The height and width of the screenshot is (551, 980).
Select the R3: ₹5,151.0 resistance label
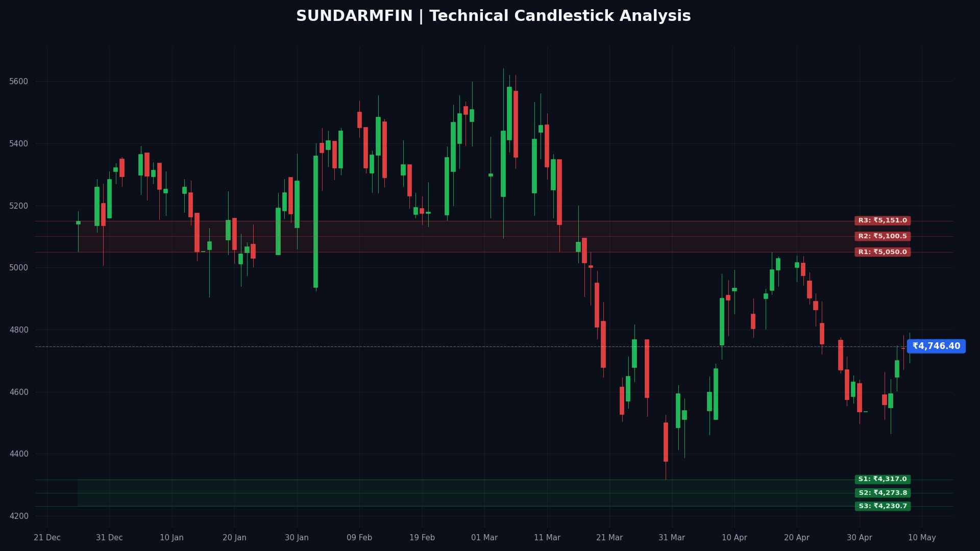pos(883,221)
